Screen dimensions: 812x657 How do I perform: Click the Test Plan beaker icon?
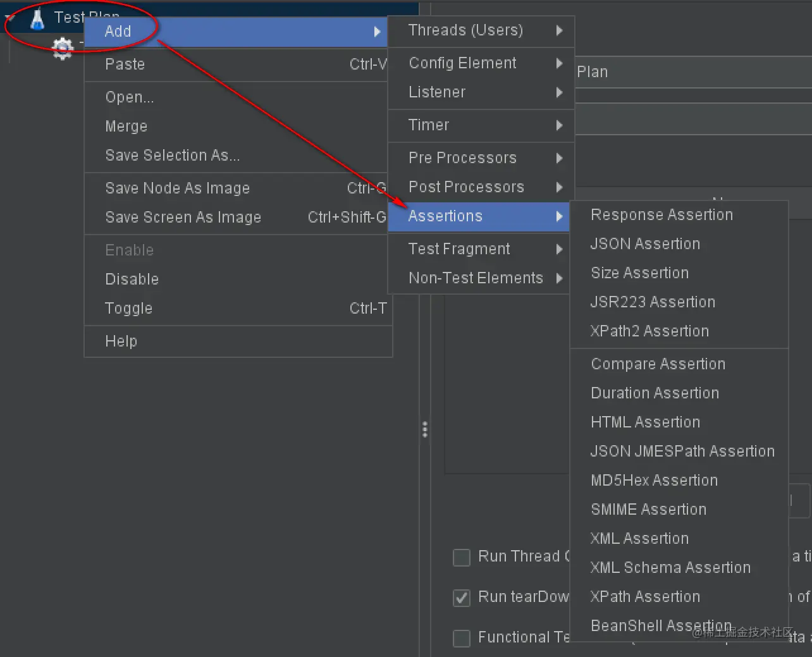click(37, 20)
